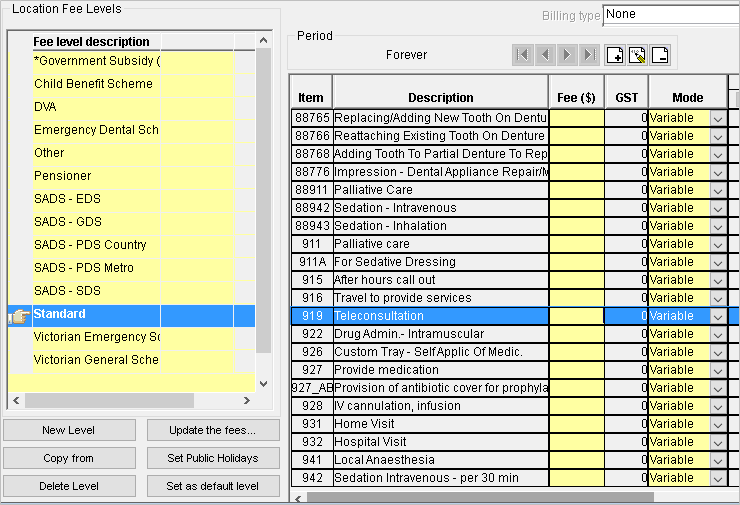Go to last period record
This screenshot has width=740, height=505.
(589, 55)
